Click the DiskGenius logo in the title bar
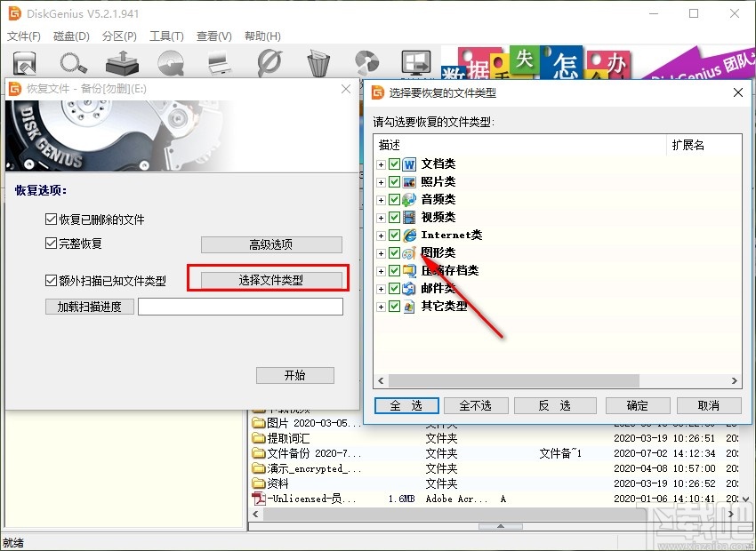 tap(14, 13)
